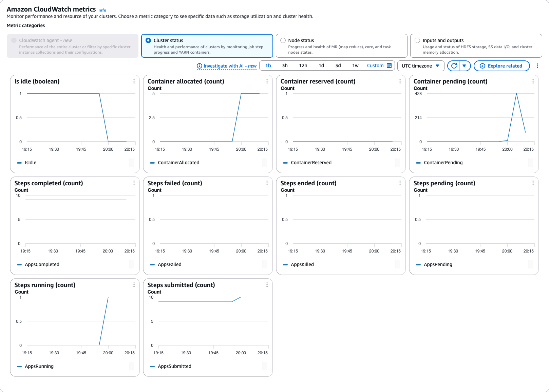Expand the refresh interval dropdown arrow

pyautogui.click(x=465, y=66)
